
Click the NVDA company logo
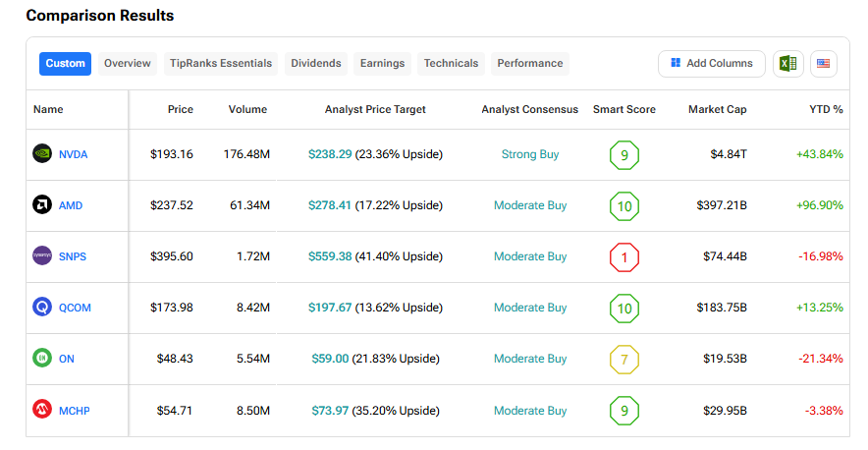[42, 154]
